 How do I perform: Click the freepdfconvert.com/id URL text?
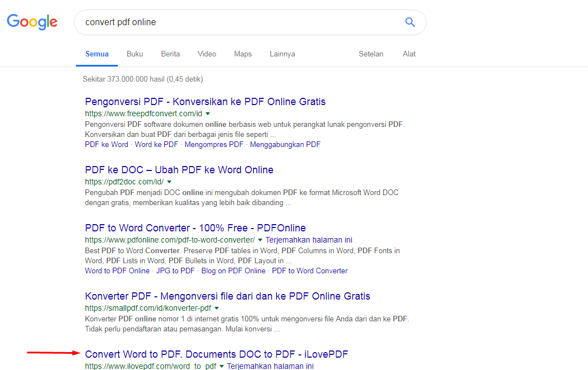144,113
